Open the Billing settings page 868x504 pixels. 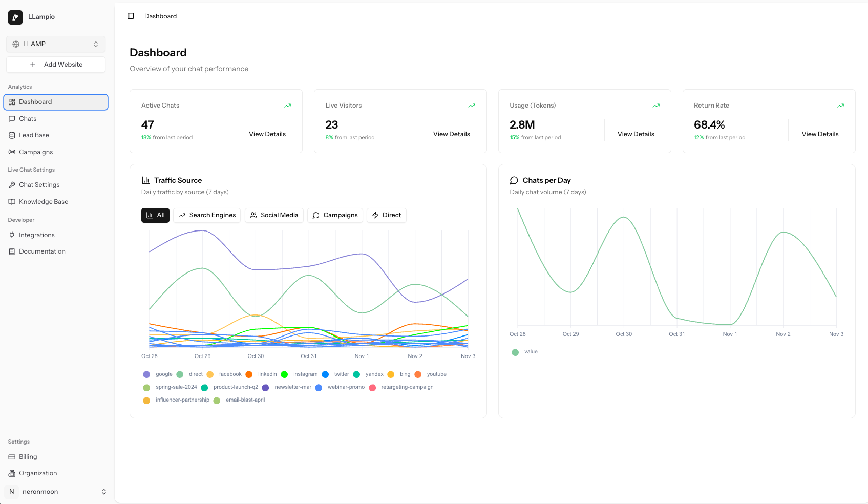point(28,457)
